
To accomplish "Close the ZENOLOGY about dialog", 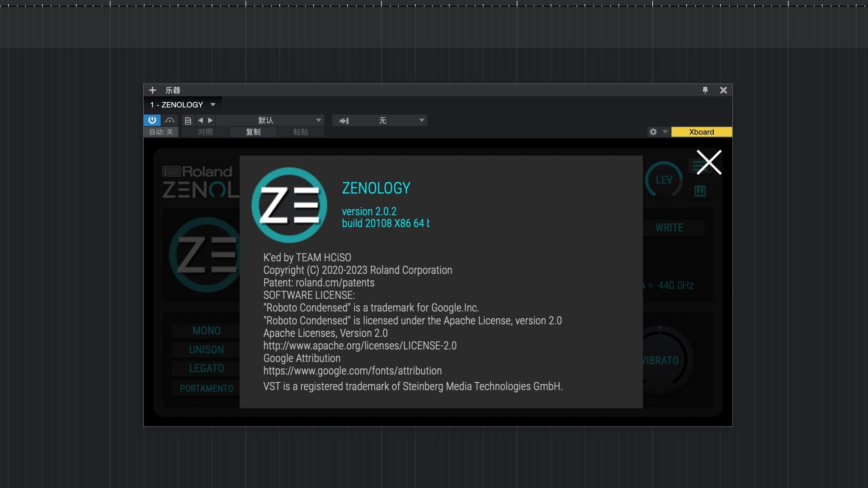I will [x=708, y=162].
